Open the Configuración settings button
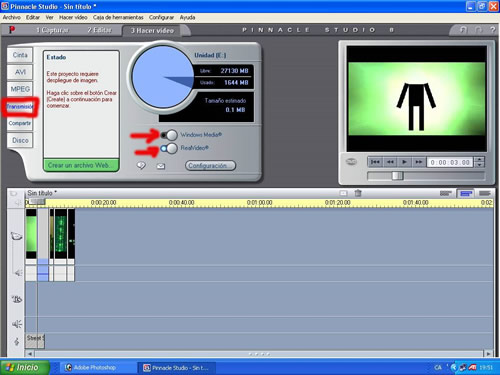 pos(210,165)
